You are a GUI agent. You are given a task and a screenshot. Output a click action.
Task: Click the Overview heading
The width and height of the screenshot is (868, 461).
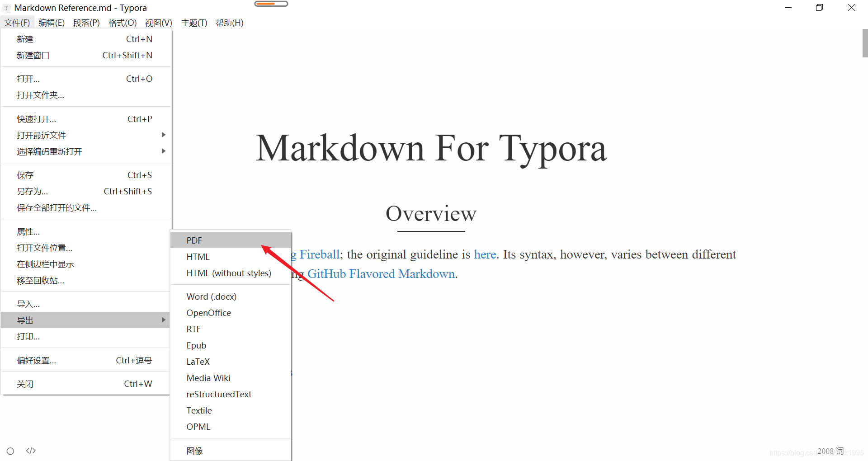431,214
